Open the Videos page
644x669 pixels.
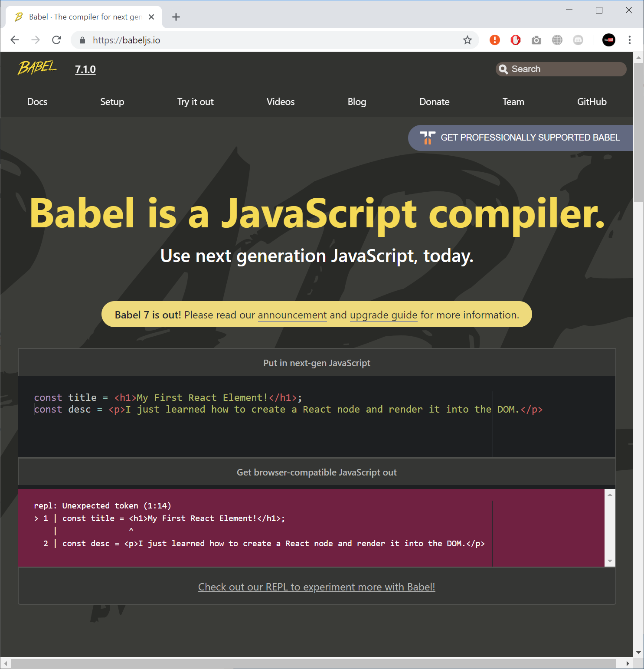click(x=281, y=102)
